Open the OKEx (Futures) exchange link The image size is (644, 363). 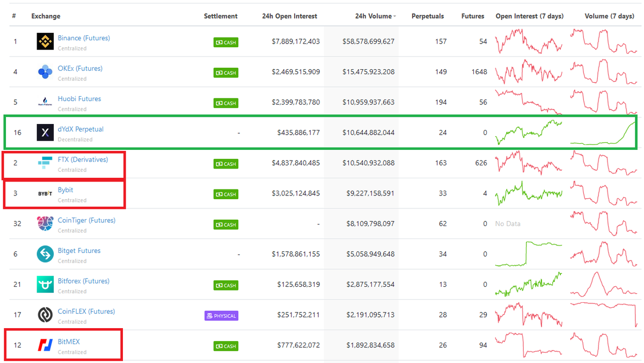point(80,68)
